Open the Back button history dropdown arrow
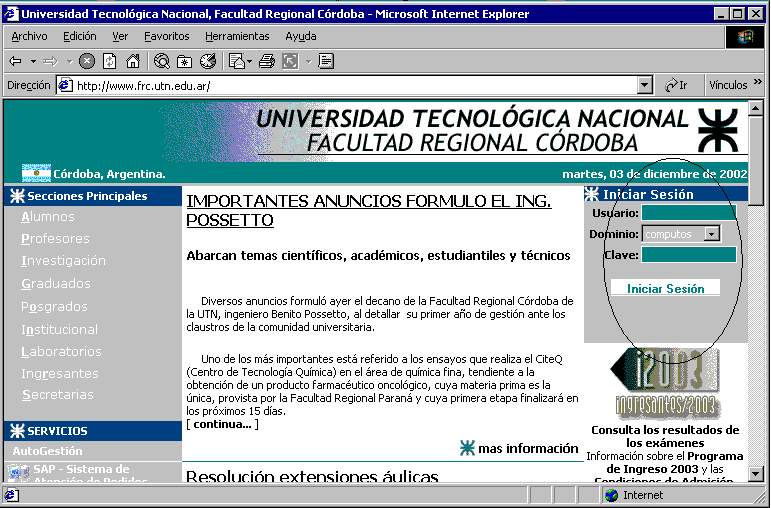771x508 pixels. click(x=33, y=61)
